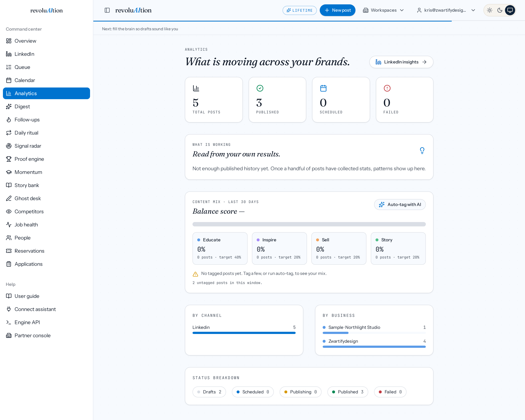Click the Competitors eye icon
This screenshot has height=420, width=525.
click(9, 211)
